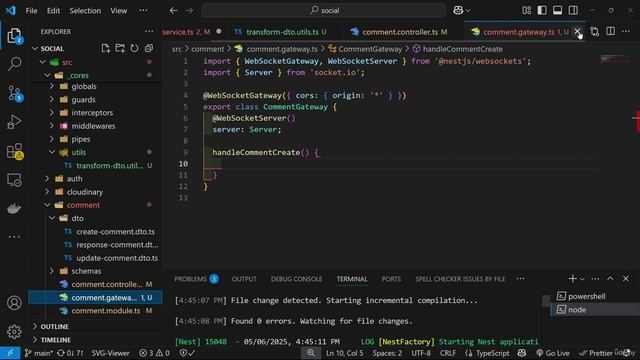The width and height of the screenshot is (640, 360).
Task: Open the Copilot chat menu
Action: tap(462, 10)
